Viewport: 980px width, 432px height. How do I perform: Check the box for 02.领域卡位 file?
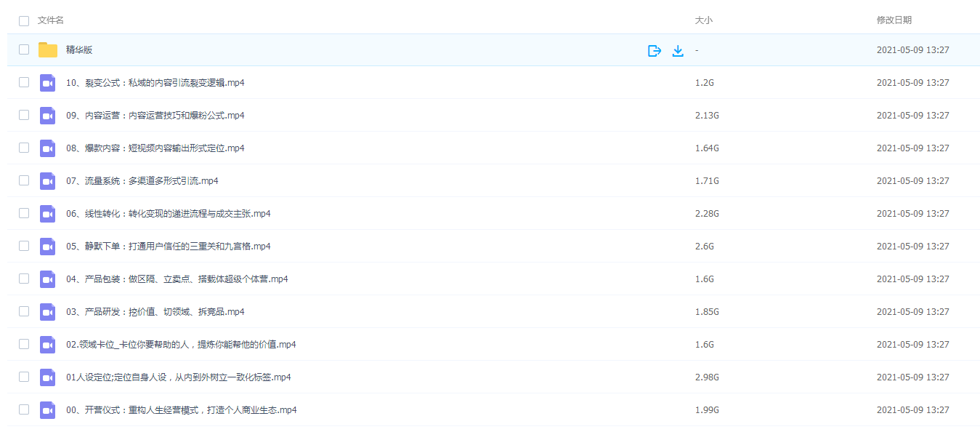click(24, 344)
